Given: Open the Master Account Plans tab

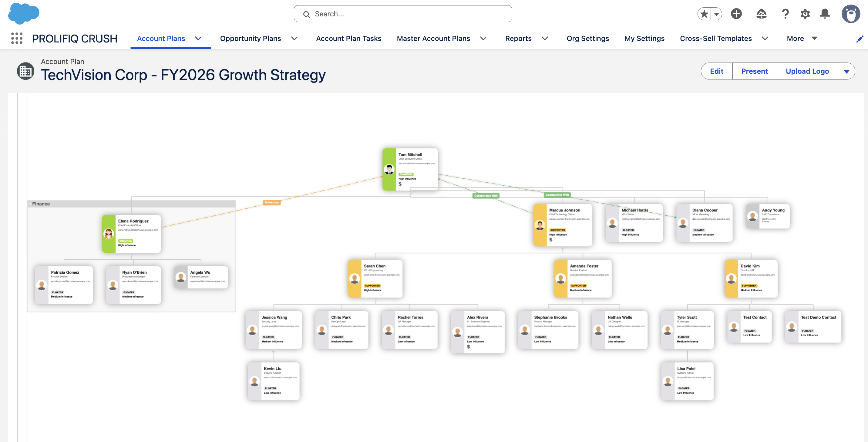Looking at the screenshot, I should [x=433, y=39].
